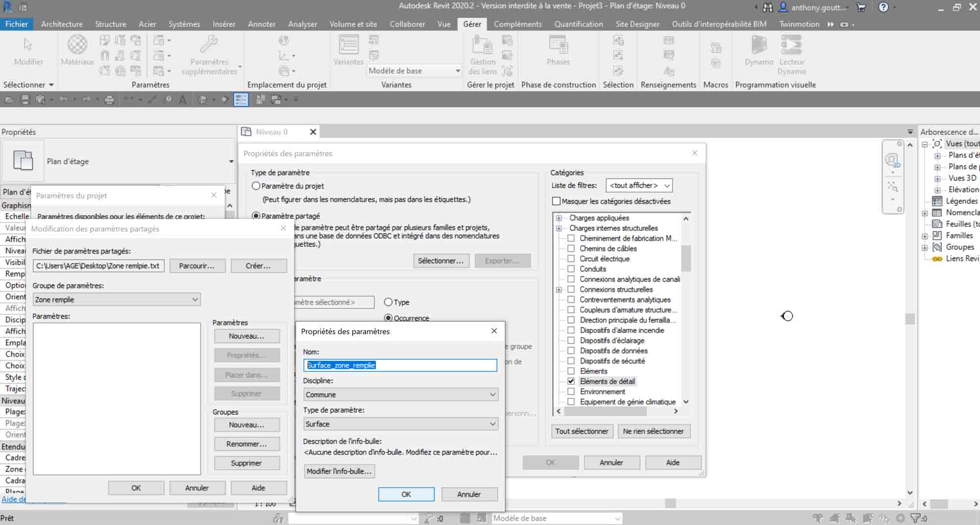Select the Type radio button
Viewport: 980px width, 525px height.
pos(389,302)
